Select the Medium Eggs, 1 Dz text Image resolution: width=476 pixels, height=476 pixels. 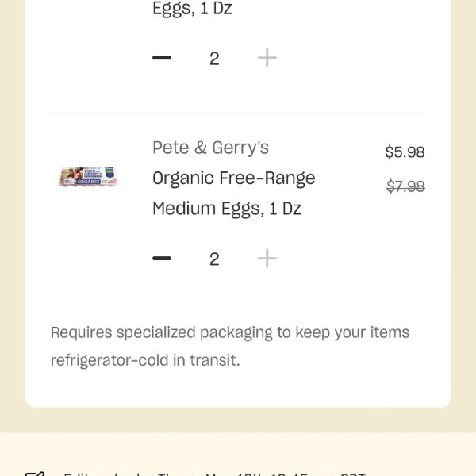coord(226,209)
